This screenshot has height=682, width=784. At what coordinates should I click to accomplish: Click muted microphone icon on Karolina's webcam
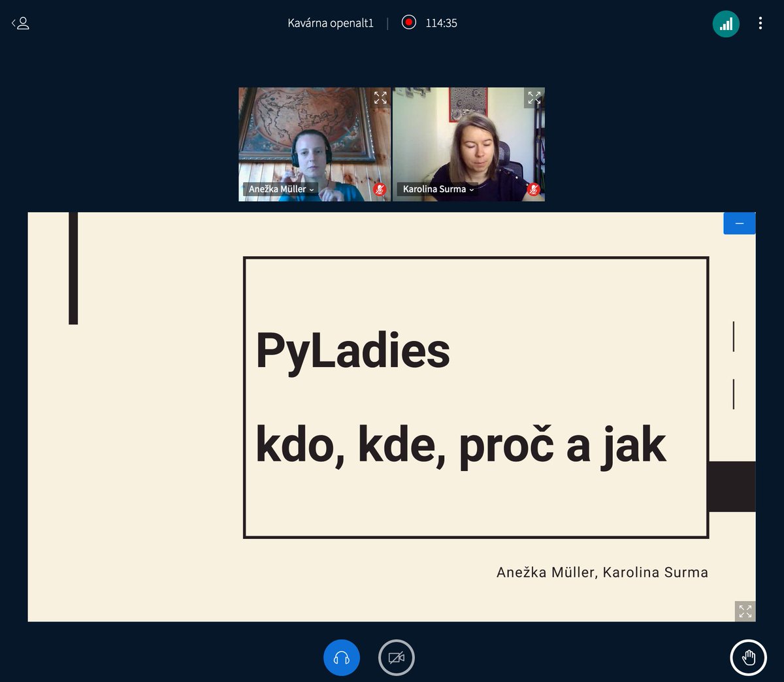(534, 189)
